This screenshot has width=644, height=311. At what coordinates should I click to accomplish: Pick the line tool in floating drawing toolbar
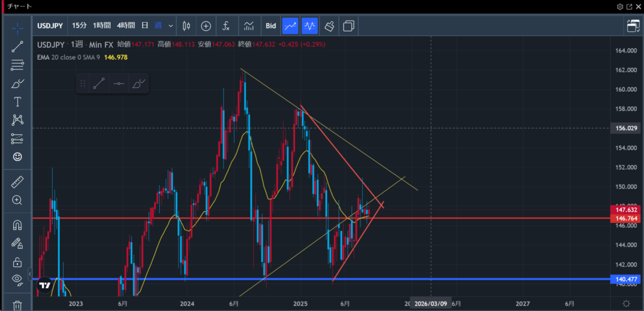click(x=99, y=84)
